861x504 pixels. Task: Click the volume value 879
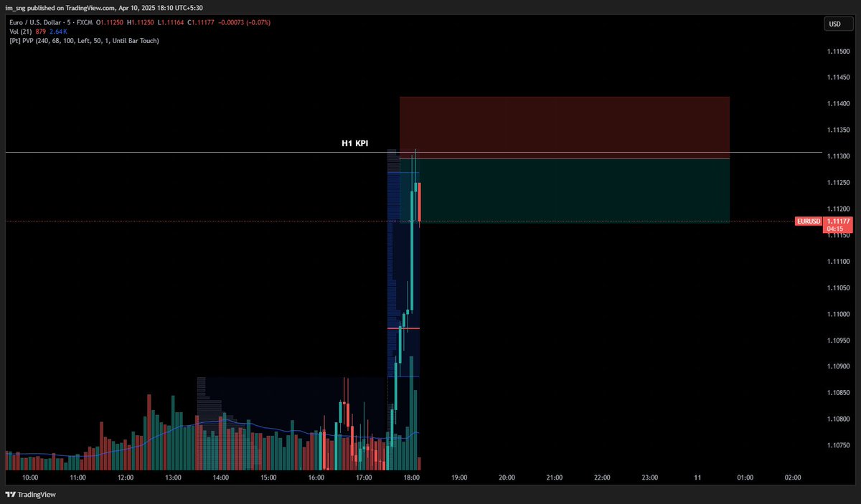coord(40,32)
